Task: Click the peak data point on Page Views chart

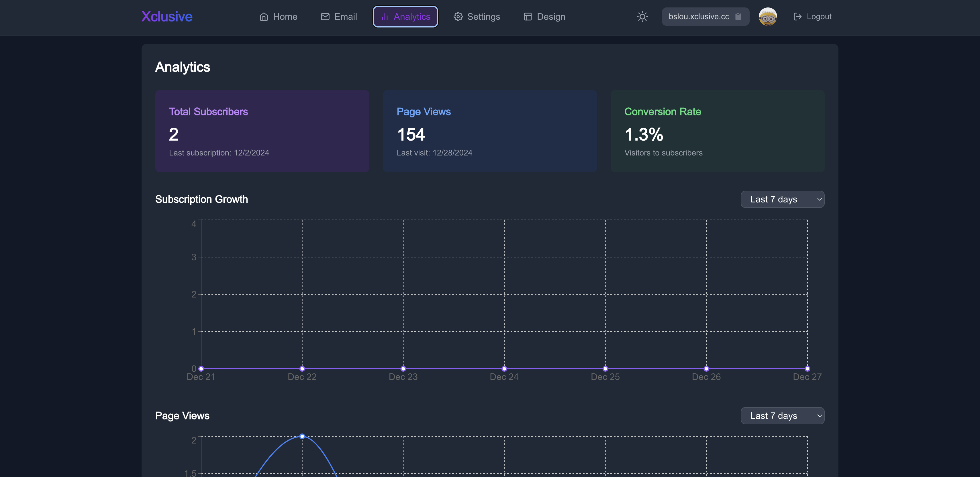Action: (302, 436)
